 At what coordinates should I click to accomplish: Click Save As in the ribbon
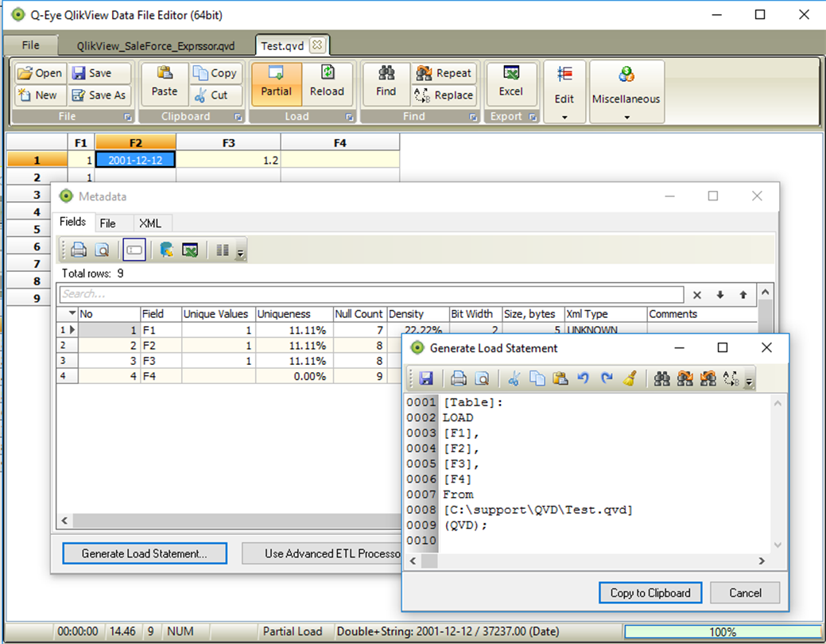click(x=99, y=95)
